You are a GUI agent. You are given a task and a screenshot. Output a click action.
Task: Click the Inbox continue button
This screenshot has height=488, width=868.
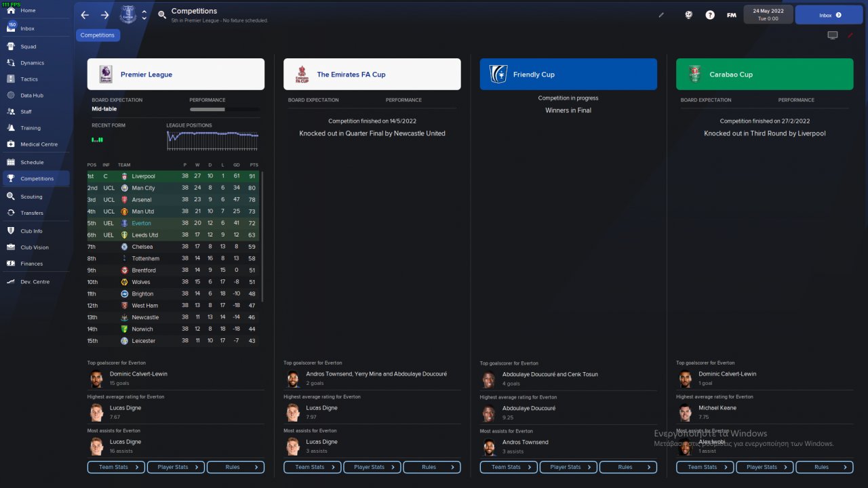click(x=829, y=15)
